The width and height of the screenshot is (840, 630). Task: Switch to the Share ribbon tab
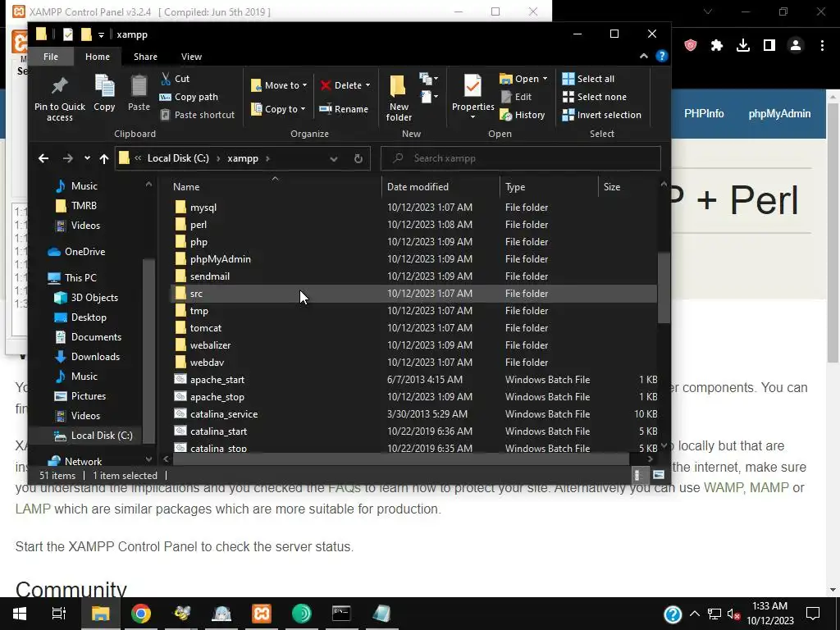pyautogui.click(x=145, y=57)
